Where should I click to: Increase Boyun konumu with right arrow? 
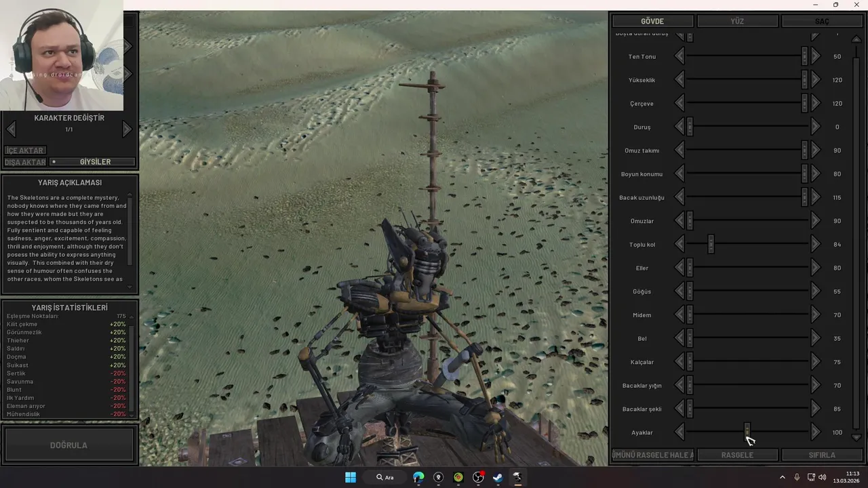pyautogui.click(x=816, y=174)
